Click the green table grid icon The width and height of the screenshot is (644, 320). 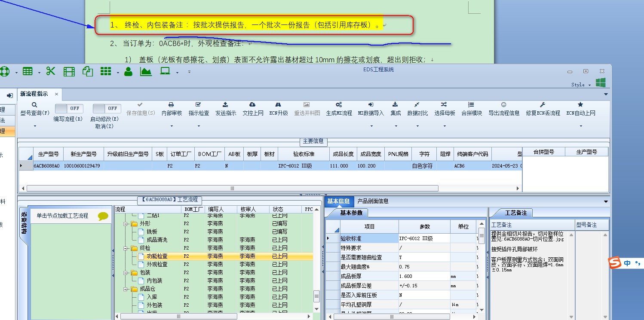pyautogui.click(x=28, y=71)
